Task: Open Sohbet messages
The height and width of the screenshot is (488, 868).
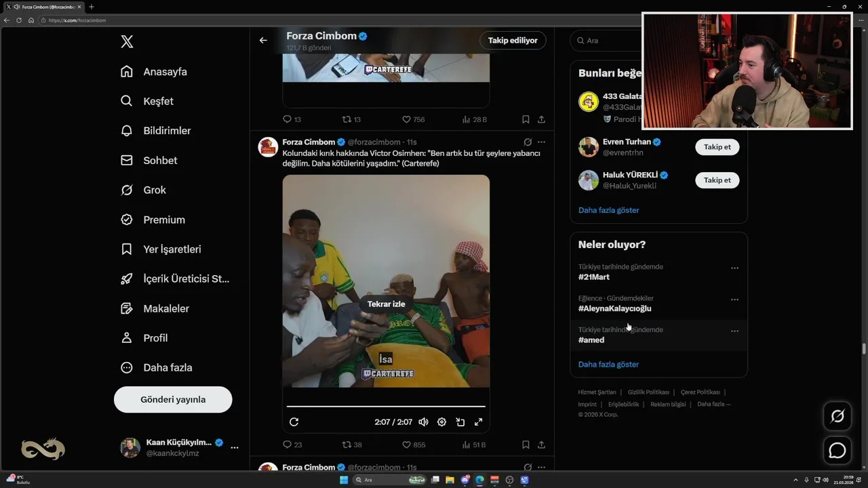Action: (x=149, y=161)
